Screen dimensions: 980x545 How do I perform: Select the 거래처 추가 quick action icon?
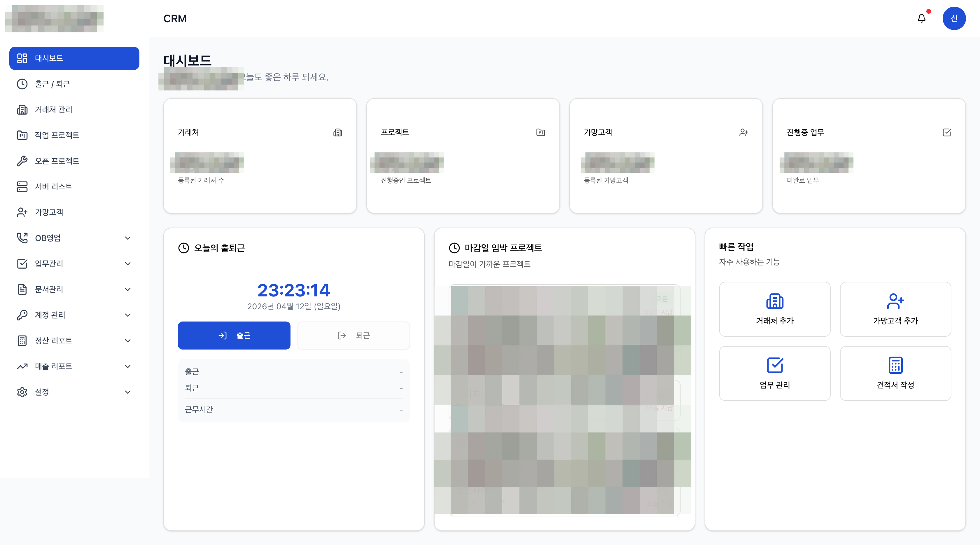775,302
